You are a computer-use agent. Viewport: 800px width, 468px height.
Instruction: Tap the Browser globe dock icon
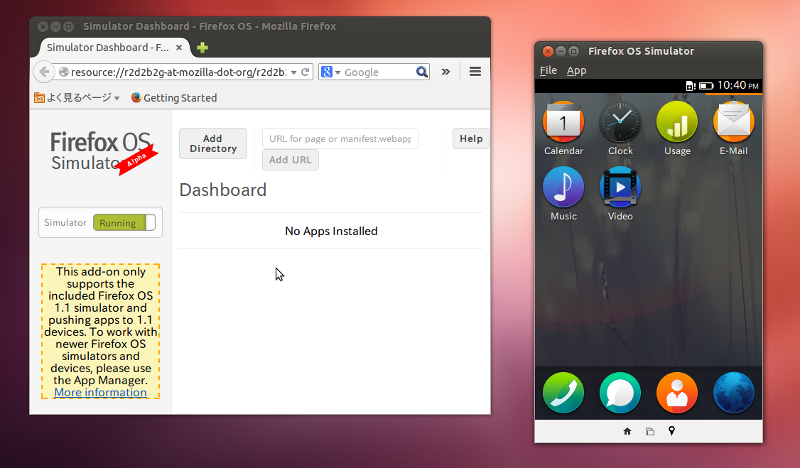coord(734,392)
